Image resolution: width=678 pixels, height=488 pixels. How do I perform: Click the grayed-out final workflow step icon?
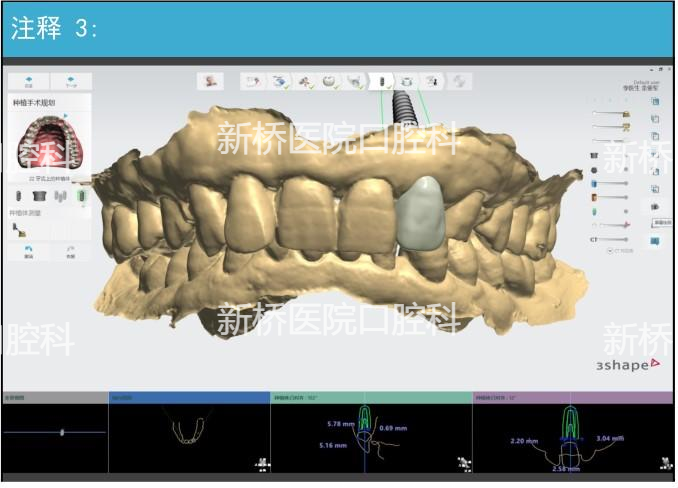pos(459,81)
